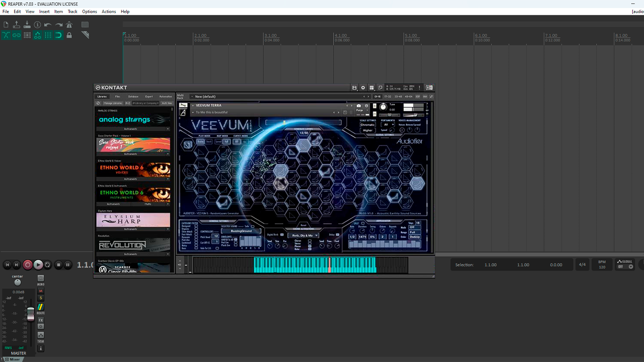Image resolution: width=644 pixels, height=362 pixels.
Task: Open the arpeggiator Order Dw&Up dropdown
Action: pyautogui.click(x=415, y=237)
